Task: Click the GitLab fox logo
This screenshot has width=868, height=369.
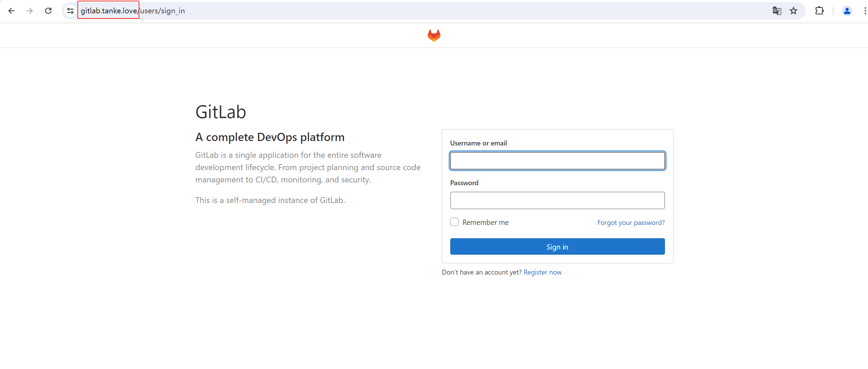Action: tap(434, 36)
